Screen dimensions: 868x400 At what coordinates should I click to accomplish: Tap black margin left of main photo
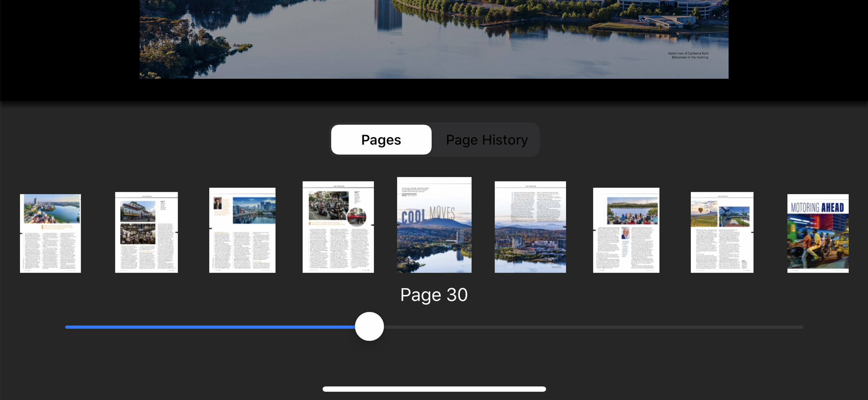pyautogui.click(x=67, y=40)
